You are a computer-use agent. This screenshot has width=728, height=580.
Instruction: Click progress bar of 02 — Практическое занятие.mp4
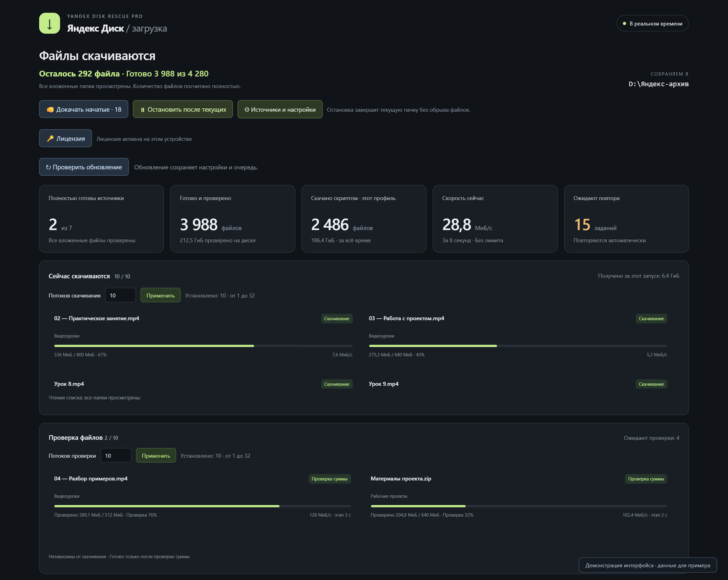[x=203, y=346]
